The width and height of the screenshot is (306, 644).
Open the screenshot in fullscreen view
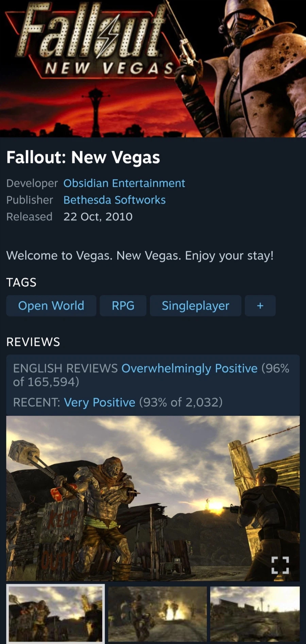280,565
